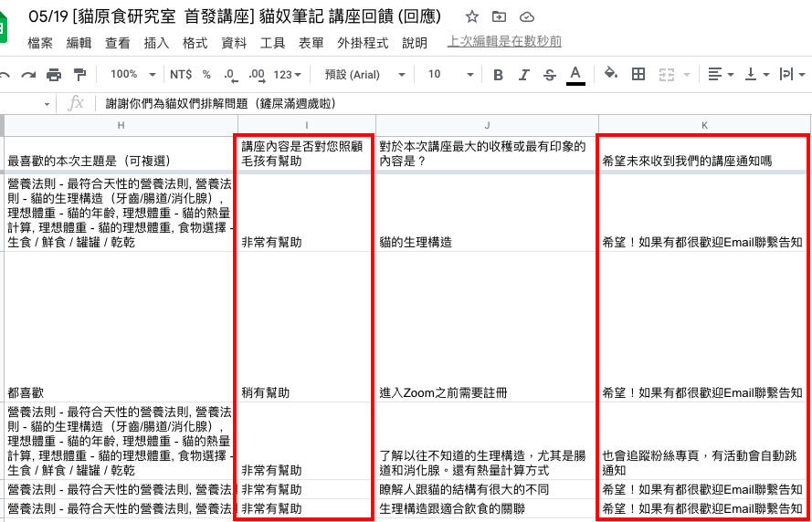
Task: Star this spreadsheet document
Action: (472, 17)
